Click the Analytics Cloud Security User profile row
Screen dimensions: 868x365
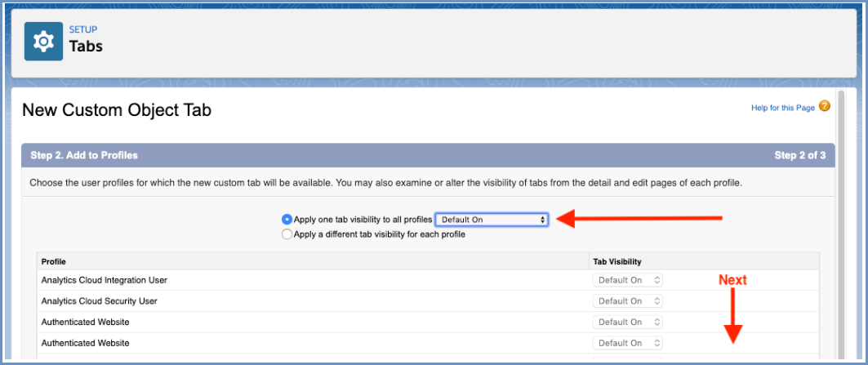[x=428, y=301]
